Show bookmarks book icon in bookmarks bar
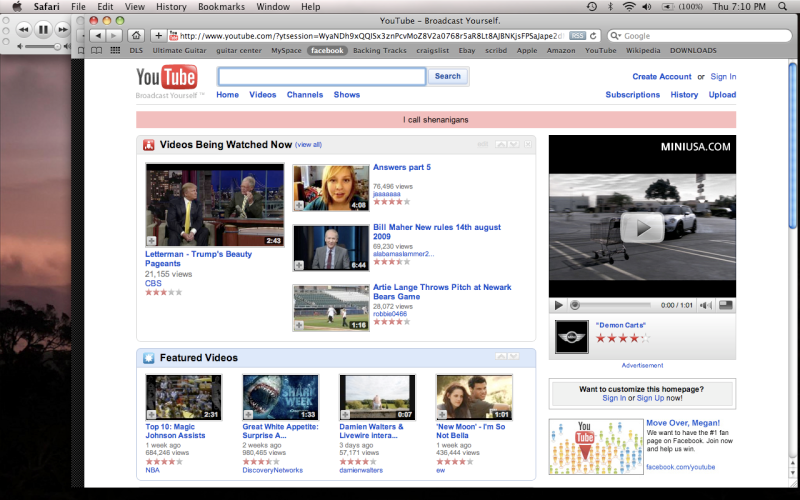800x500 pixels. 96,51
